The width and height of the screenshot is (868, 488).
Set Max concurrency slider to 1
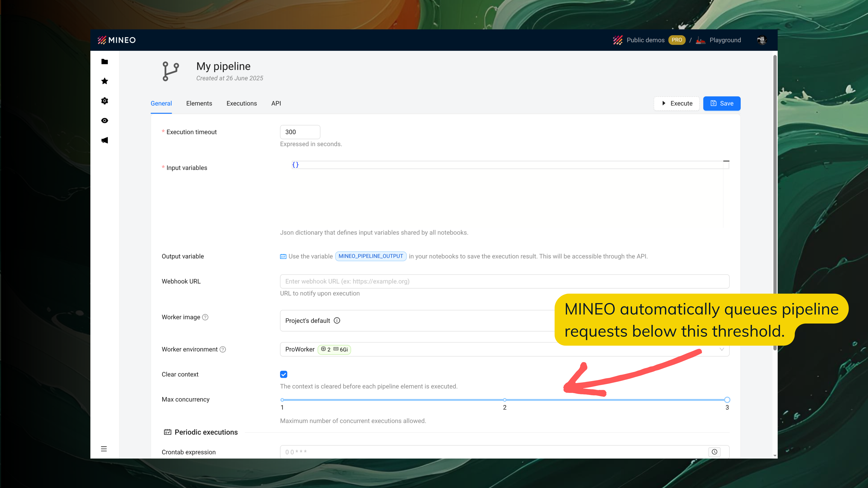pyautogui.click(x=282, y=400)
